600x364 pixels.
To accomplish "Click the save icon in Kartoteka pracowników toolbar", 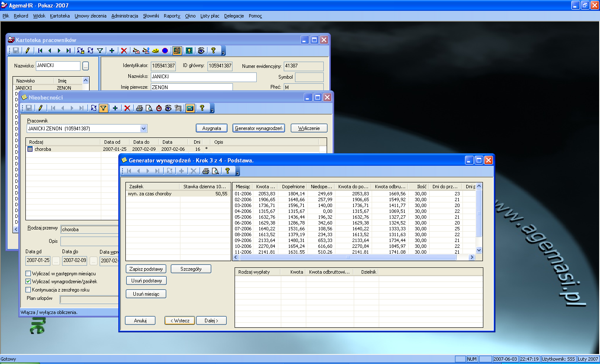I will (x=16, y=50).
